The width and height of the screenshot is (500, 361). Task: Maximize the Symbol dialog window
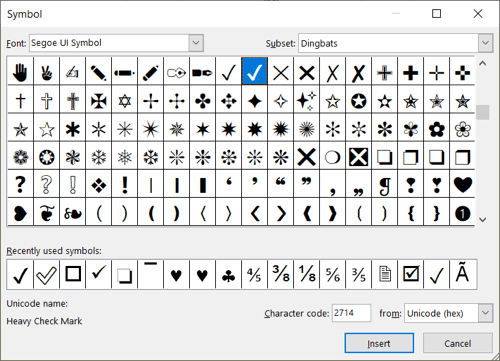click(436, 14)
